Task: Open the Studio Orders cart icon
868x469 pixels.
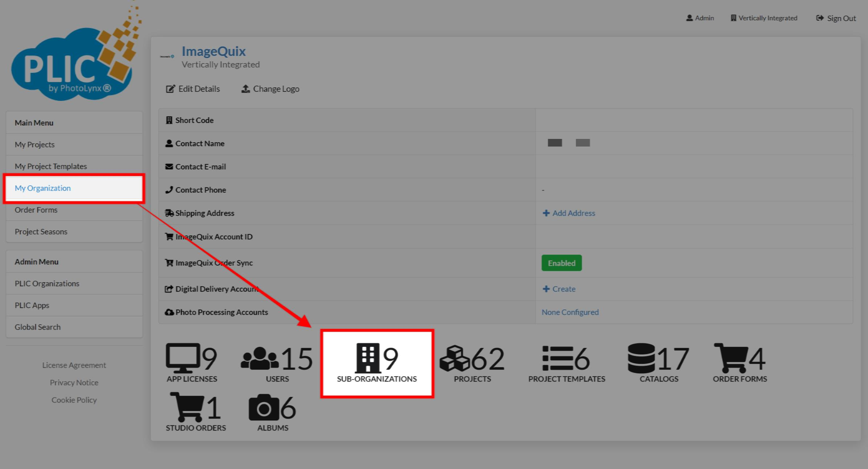Action: pyautogui.click(x=186, y=407)
